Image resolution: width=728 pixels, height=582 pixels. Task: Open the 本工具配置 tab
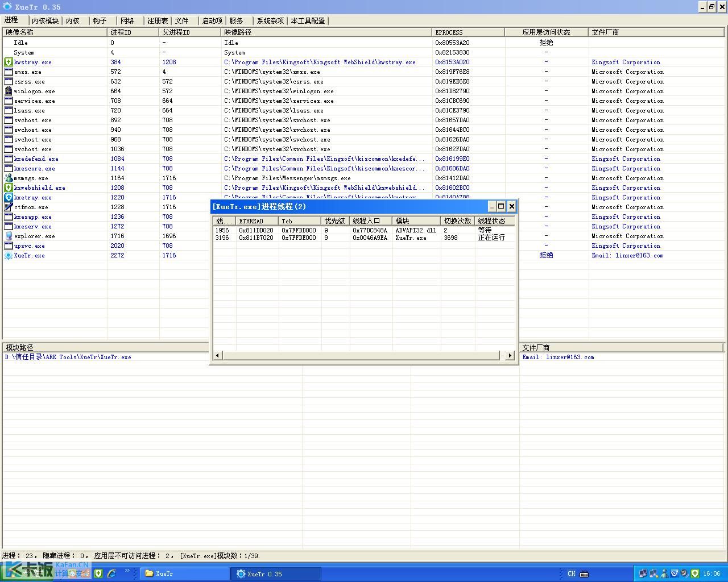[308, 20]
